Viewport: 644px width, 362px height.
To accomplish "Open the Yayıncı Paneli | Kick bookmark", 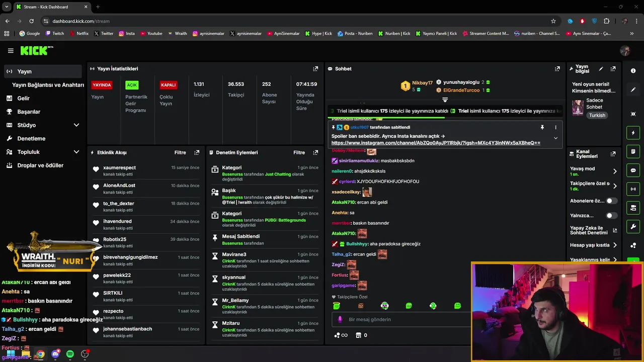I will (436, 34).
